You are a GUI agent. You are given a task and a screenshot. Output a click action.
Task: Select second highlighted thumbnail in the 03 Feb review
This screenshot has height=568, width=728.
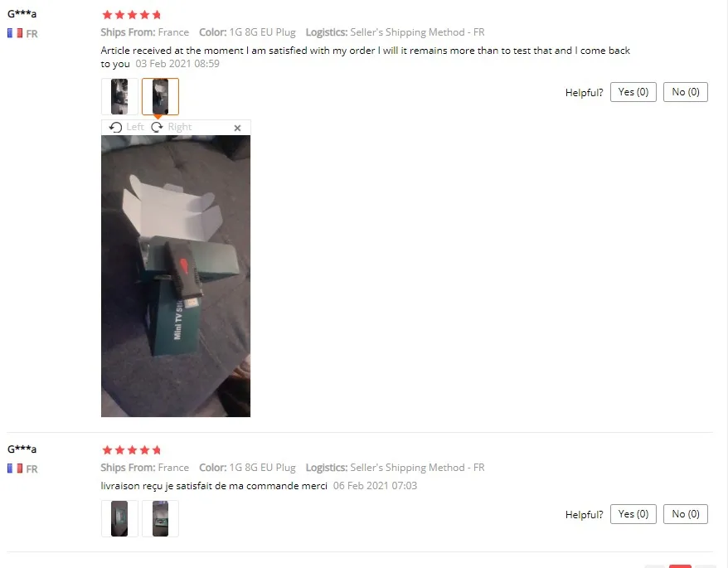pos(160,97)
